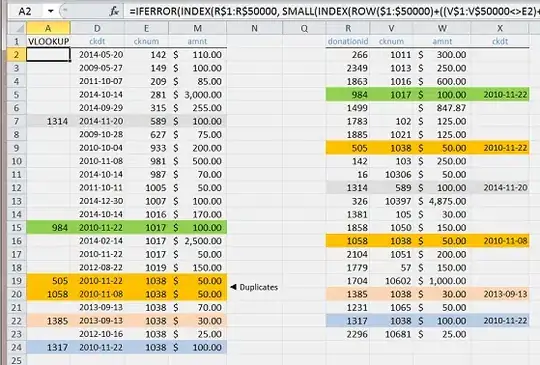Click the amount 4,875.00

(x=447, y=201)
